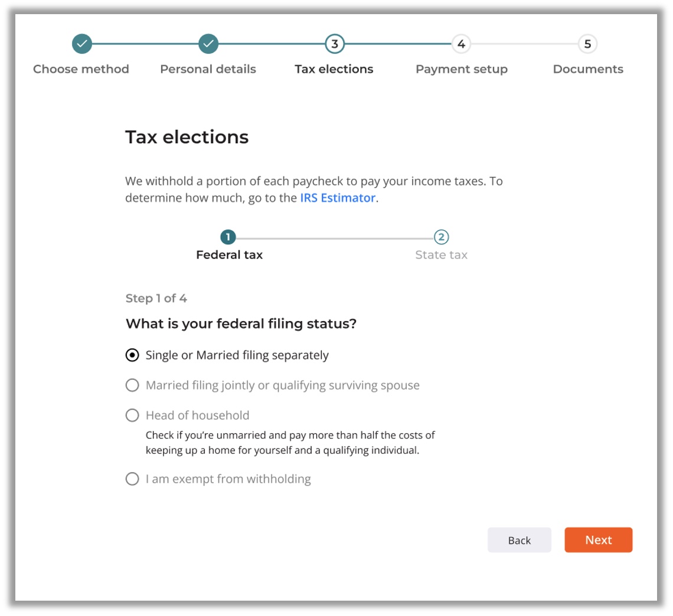Go back with the Back button
Viewport: 673px width, 616px height.
pyautogui.click(x=519, y=540)
